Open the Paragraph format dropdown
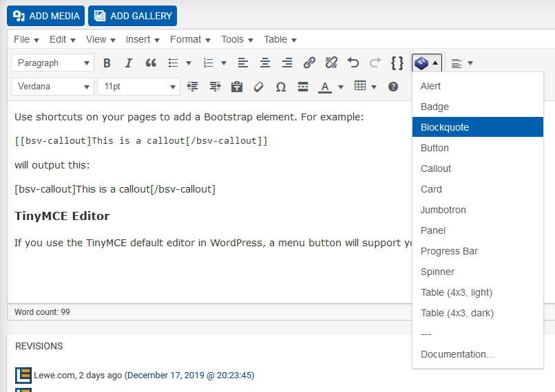 tap(53, 63)
